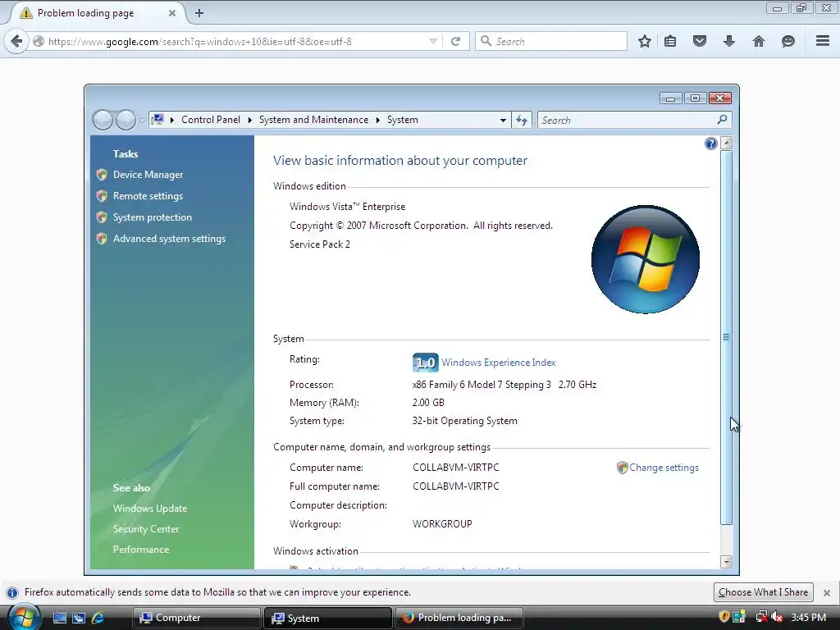Select COLLABVM-VIRTPC computer name text
840x630 pixels.
point(456,468)
